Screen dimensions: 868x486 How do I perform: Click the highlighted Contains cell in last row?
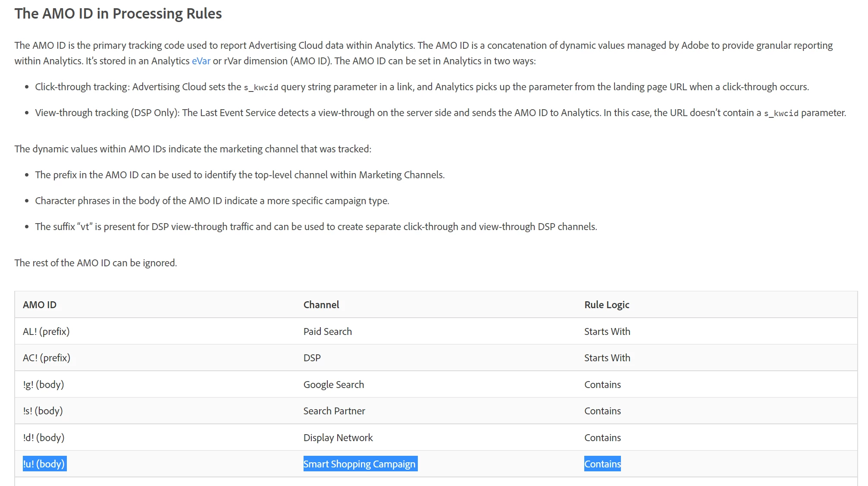(x=602, y=464)
